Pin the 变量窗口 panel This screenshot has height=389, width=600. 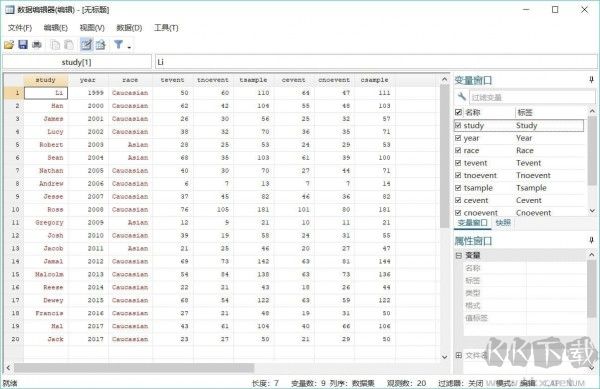tap(592, 80)
